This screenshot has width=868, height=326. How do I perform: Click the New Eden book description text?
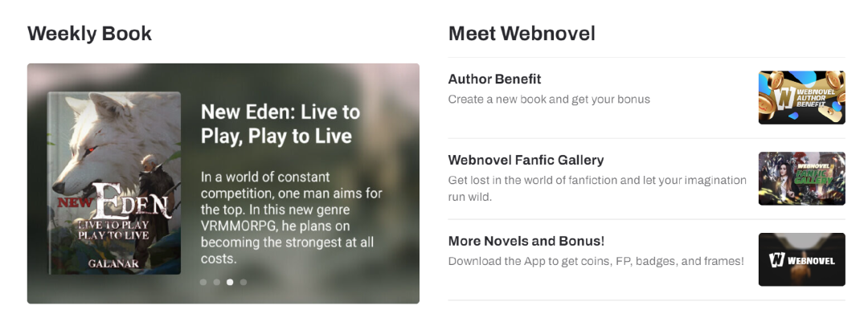292,218
